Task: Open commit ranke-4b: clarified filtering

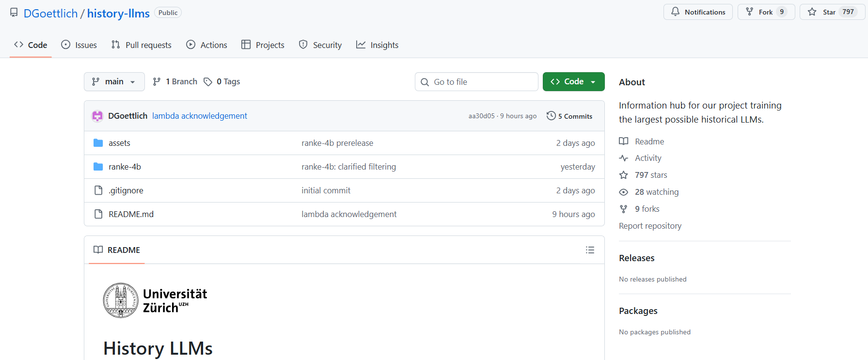Action: tap(348, 167)
